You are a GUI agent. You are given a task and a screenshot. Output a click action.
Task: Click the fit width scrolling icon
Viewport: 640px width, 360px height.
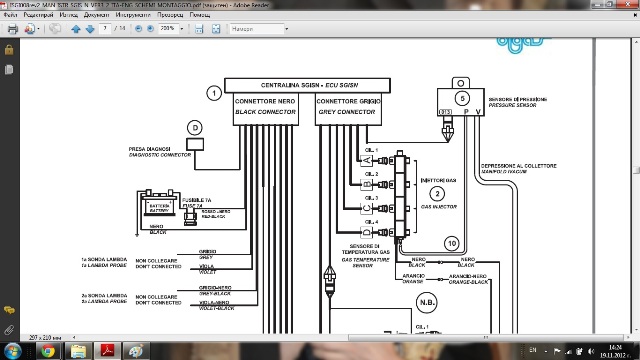(x=199, y=29)
